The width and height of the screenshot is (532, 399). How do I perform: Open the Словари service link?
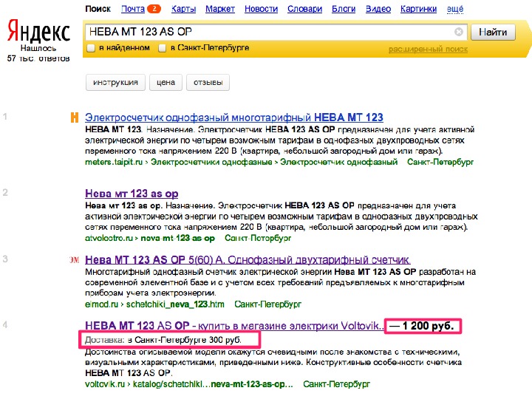[304, 9]
